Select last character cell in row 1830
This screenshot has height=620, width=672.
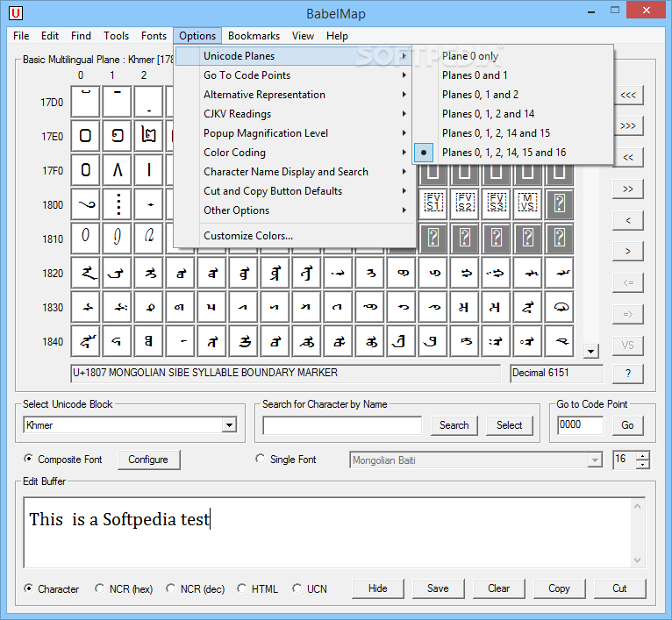[x=560, y=307]
